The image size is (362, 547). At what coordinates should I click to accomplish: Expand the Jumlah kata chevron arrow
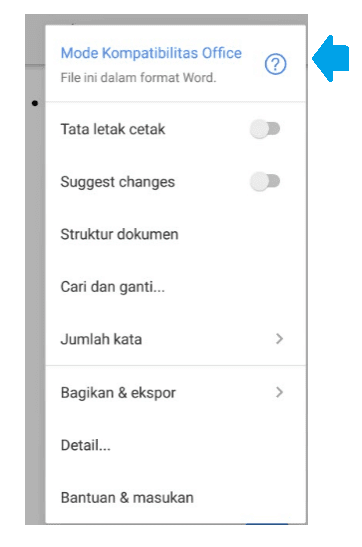(x=279, y=339)
